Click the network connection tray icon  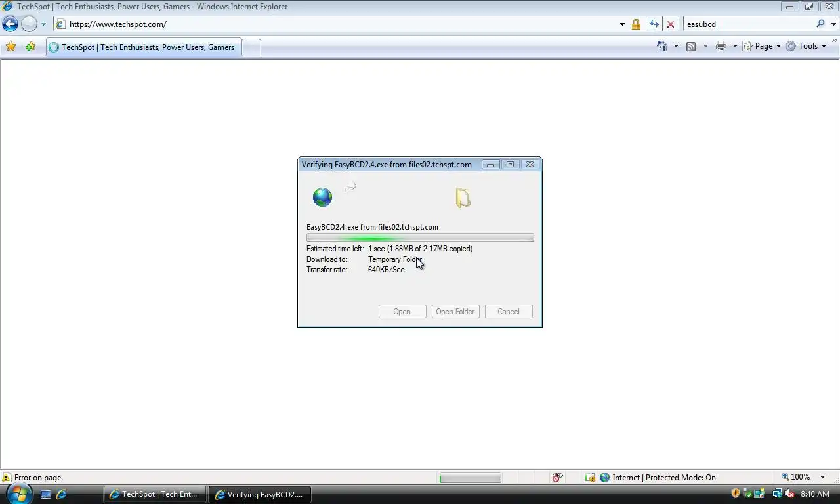point(778,493)
